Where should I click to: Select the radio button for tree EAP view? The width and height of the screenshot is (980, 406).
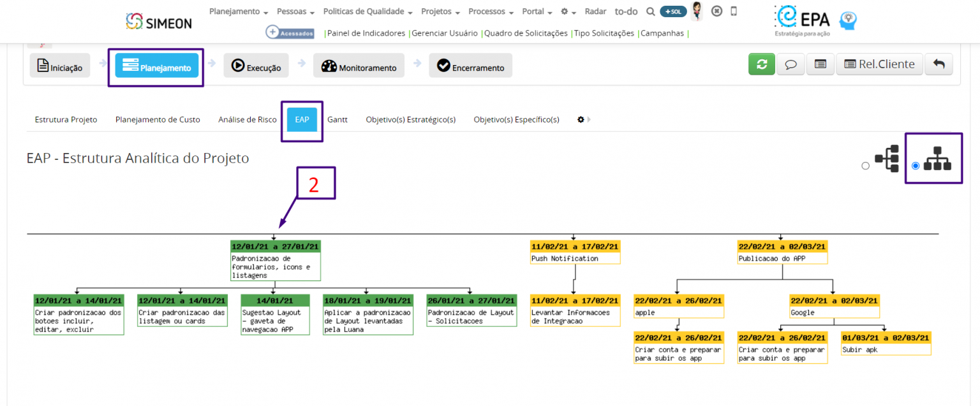click(x=916, y=166)
